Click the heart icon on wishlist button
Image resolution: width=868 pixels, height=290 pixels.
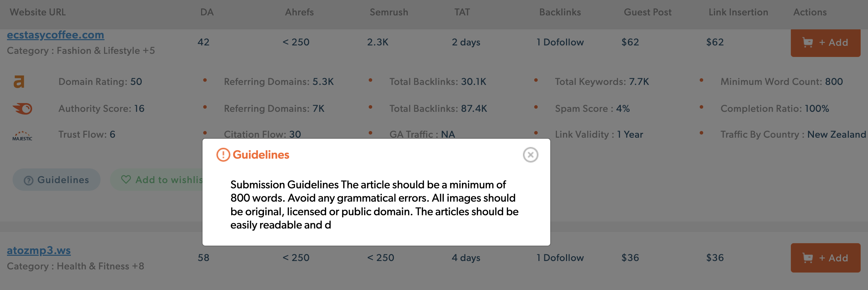click(x=126, y=180)
